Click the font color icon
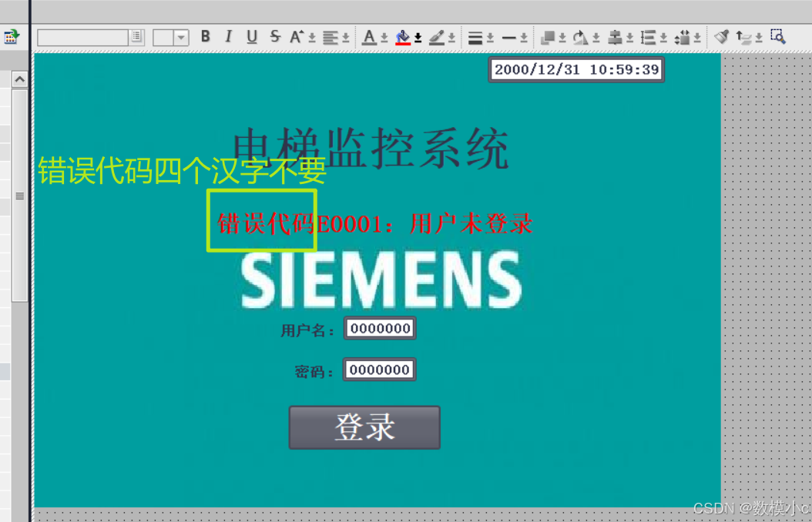 (x=369, y=37)
